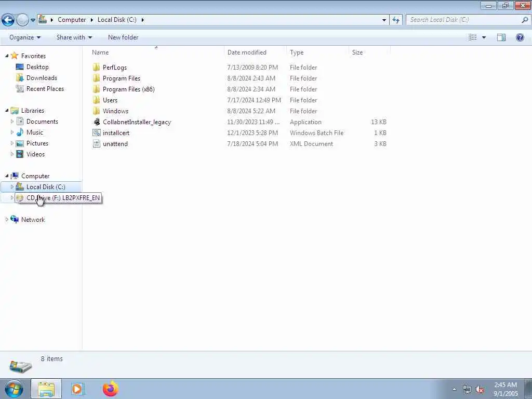This screenshot has width=532, height=399.
Task: Click the network tray icon
Action: pos(467,390)
